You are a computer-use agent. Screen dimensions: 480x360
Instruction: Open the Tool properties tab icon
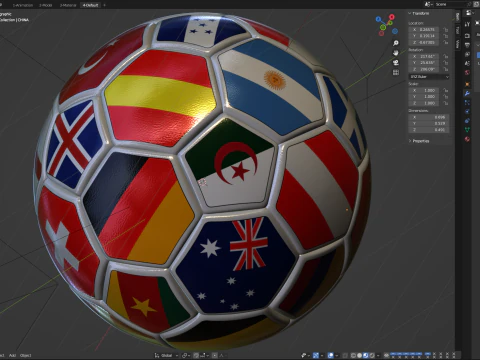point(467,24)
